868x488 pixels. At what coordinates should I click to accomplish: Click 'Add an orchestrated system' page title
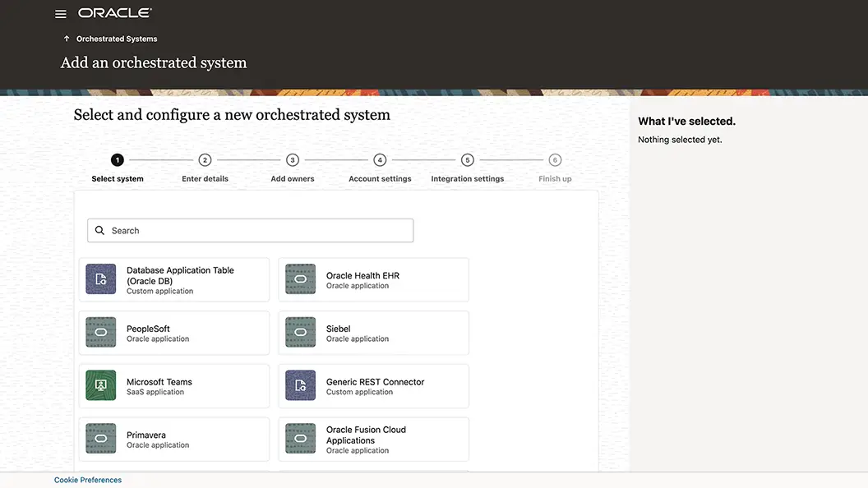[154, 62]
